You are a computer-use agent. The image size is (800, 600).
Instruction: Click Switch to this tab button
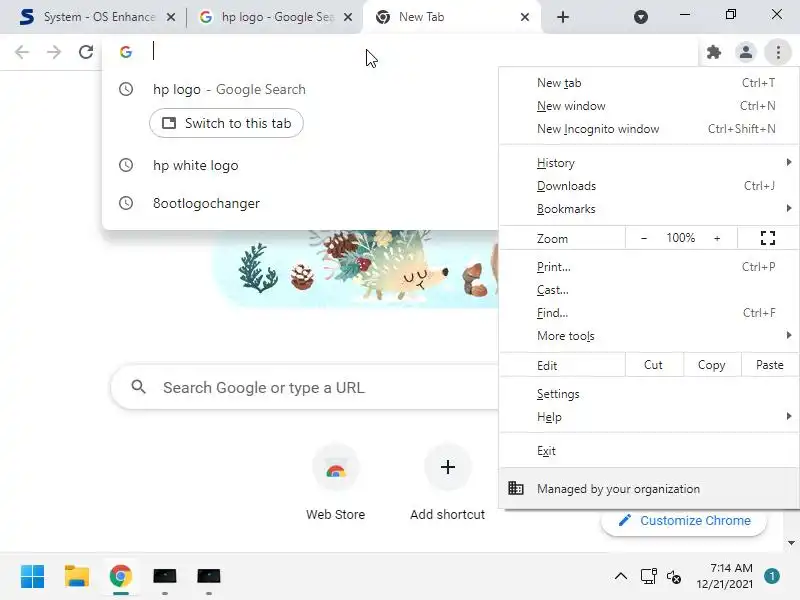click(227, 123)
